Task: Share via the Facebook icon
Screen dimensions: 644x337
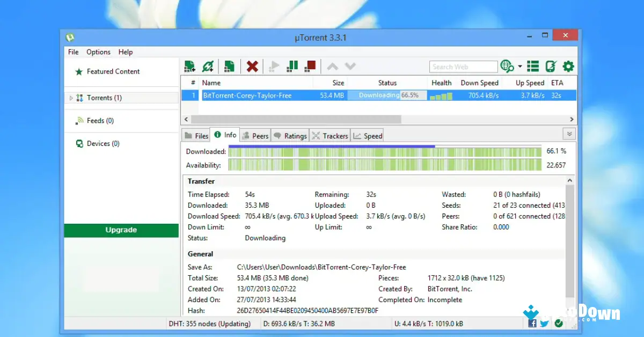Action: click(532, 324)
